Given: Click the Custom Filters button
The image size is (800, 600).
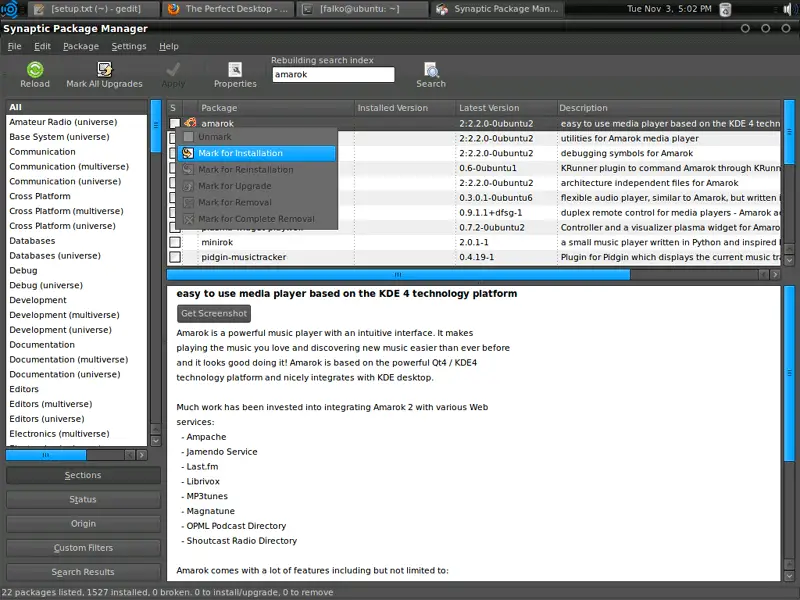Looking at the screenshot, I should [83, 548].
